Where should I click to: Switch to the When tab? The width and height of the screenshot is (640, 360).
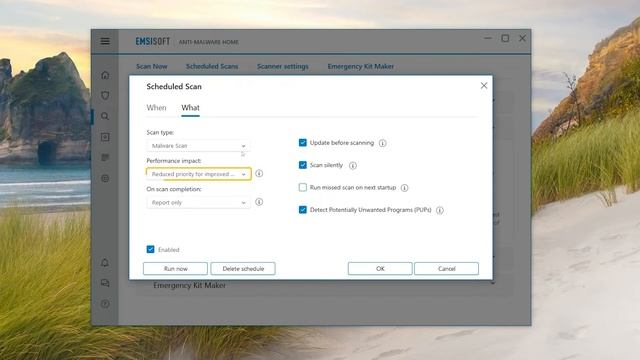pyautogui.click(x=156, y=108)
